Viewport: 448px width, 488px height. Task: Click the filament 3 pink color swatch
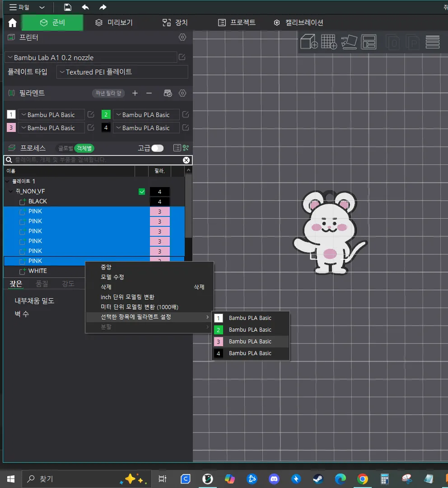click(x=11, y=127)
